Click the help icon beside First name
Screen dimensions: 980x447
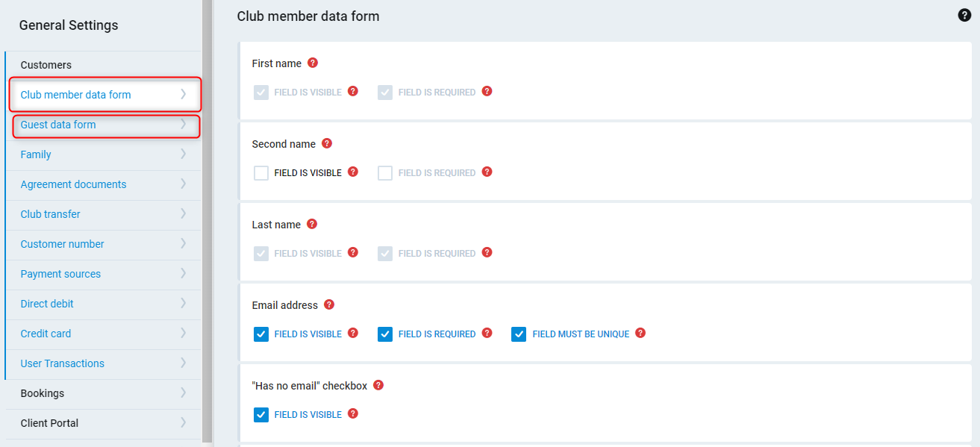[313, 63]
